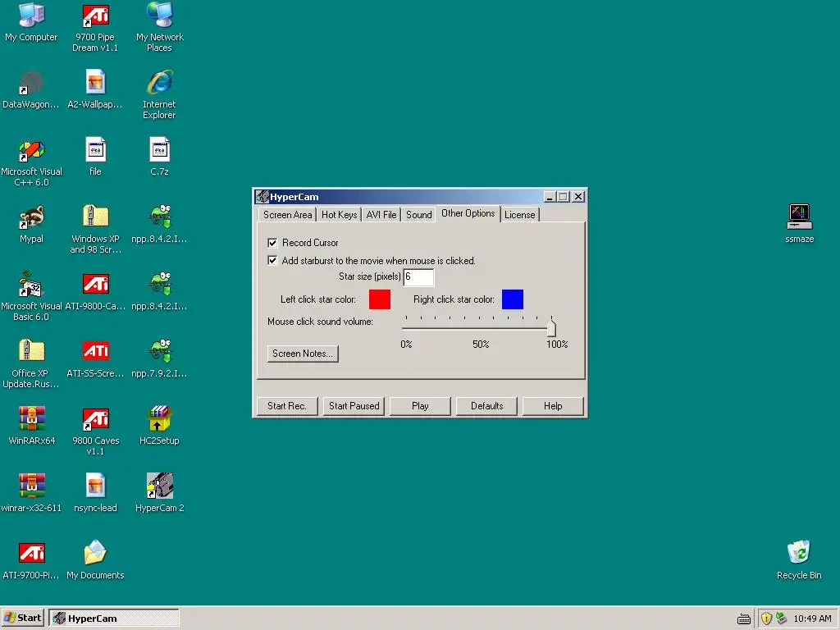This screenshot has height=630, width=840.
Task: Pick the red left click star color
Action: tap(380, 299)
